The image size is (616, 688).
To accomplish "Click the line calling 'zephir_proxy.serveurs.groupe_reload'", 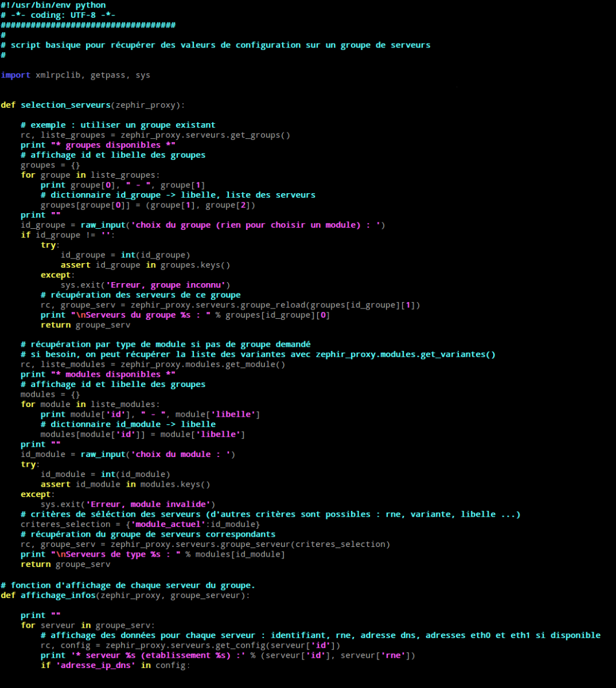I will 231,305.
